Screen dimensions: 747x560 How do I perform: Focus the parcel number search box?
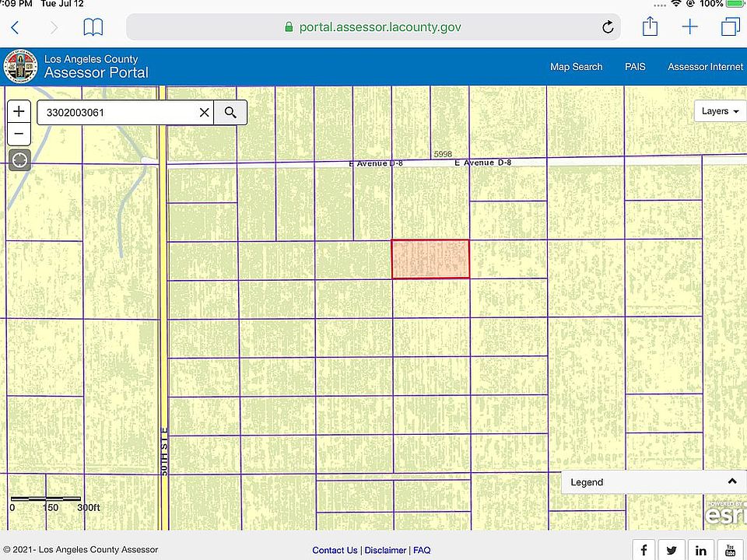(x=121, y=112)
